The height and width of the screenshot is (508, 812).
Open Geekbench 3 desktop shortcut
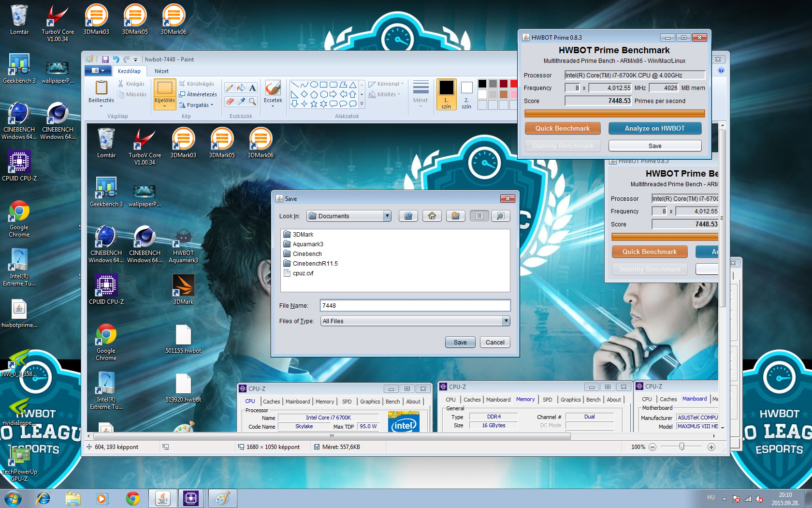click(19, 69)
